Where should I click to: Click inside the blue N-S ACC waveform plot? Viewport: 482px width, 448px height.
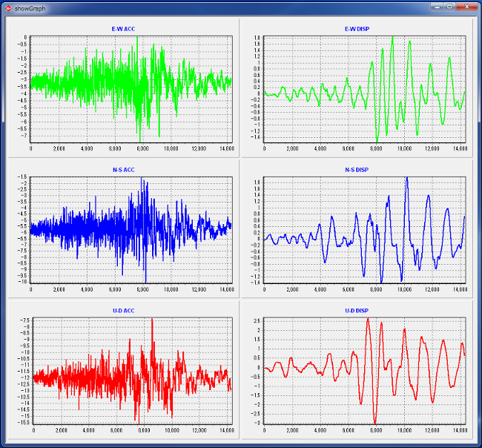(x=131, y=230)
